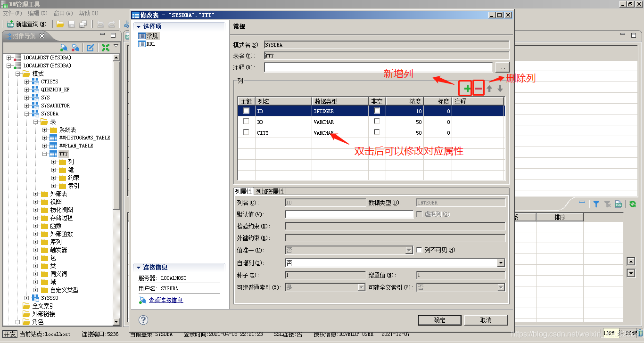644x343 pixels.
Task: Click the blue filter funnel icon
Action: 596,204
